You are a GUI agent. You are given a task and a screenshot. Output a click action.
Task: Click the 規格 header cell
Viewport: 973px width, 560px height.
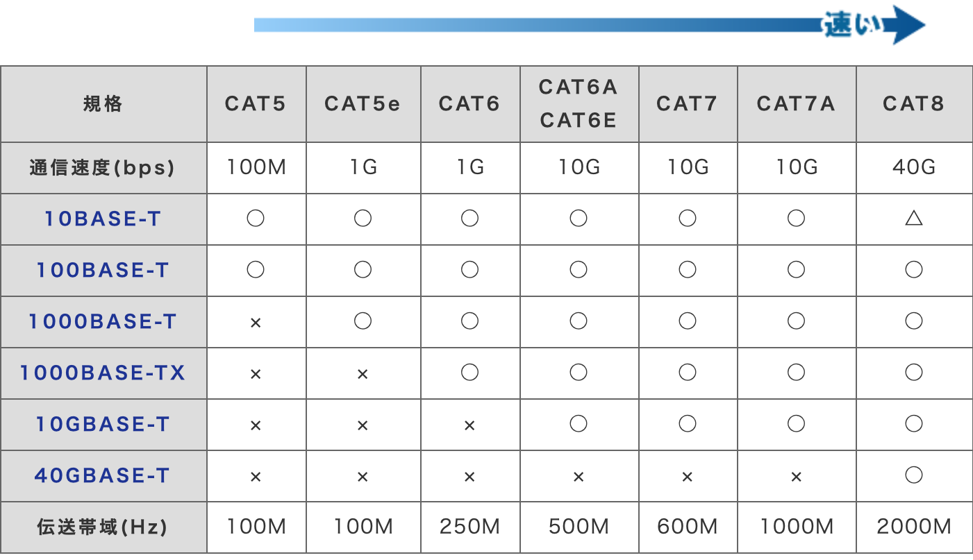pyautogui.click(x=103, y=104)
